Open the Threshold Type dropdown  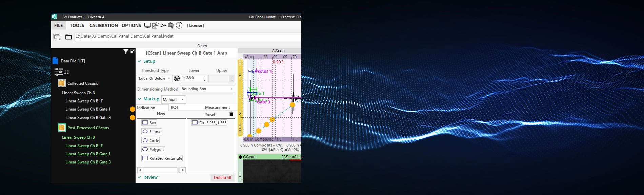coord(155,78)
